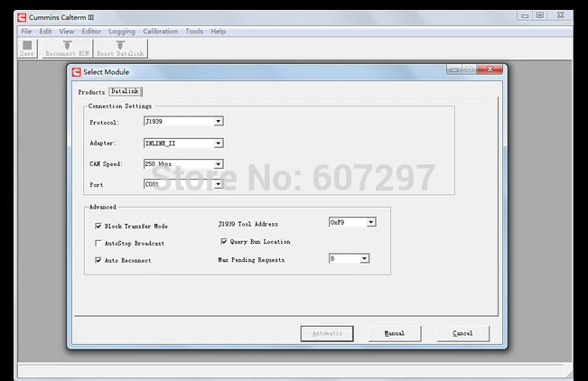Open Max Pending Requests dropdown arrow
The image size is (588, 381).
click(x=364, y=259)
